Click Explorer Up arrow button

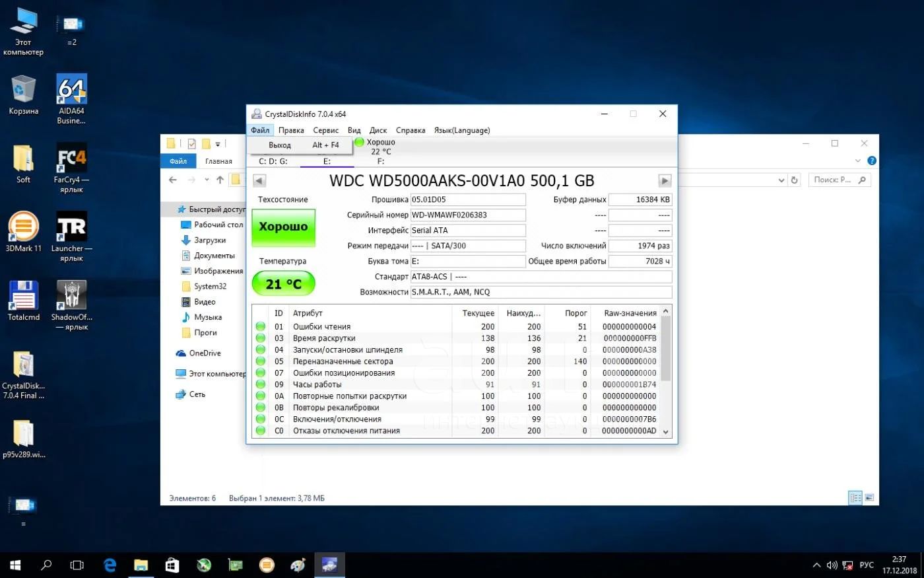pos(220,180)
